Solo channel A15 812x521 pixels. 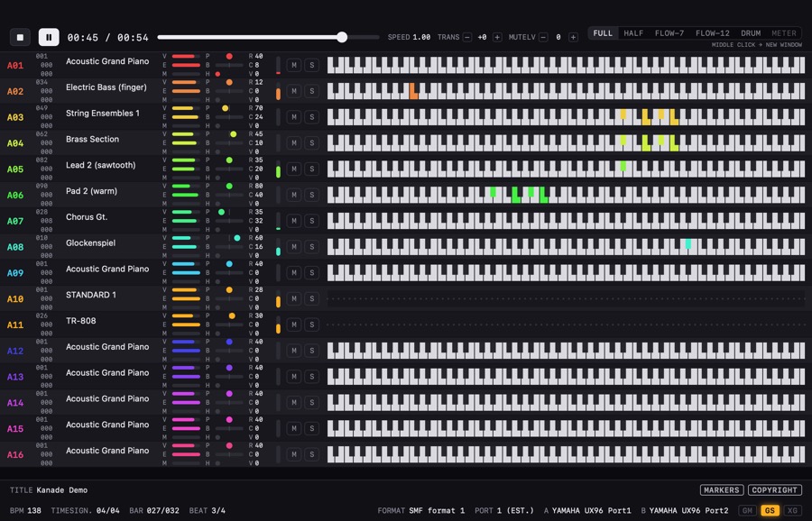click(x=312, y=428)
